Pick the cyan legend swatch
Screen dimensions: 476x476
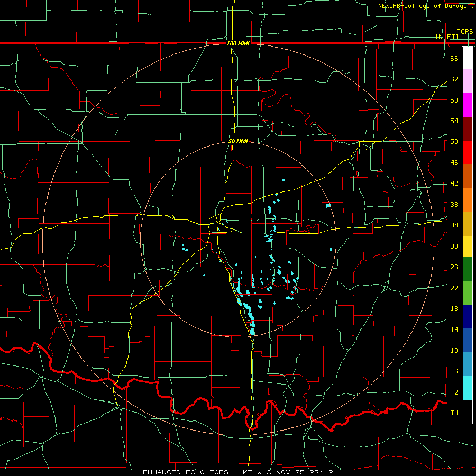tap(467, 388)
